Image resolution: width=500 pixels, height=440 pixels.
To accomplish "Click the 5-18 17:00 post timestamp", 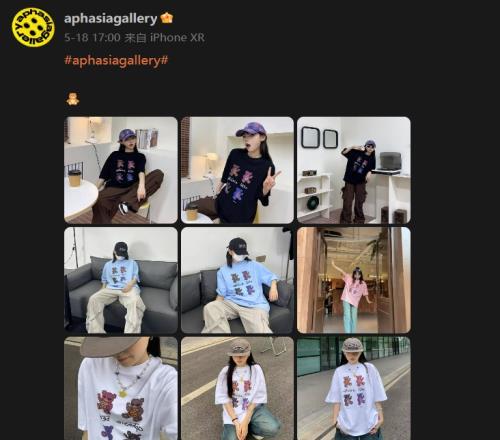I will pos(92,37).
